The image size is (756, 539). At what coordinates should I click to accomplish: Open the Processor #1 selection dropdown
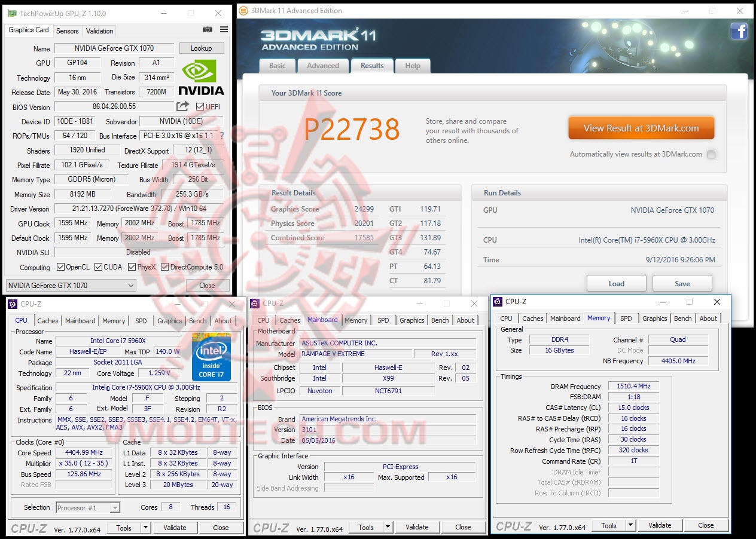click(x=88, y=508)
